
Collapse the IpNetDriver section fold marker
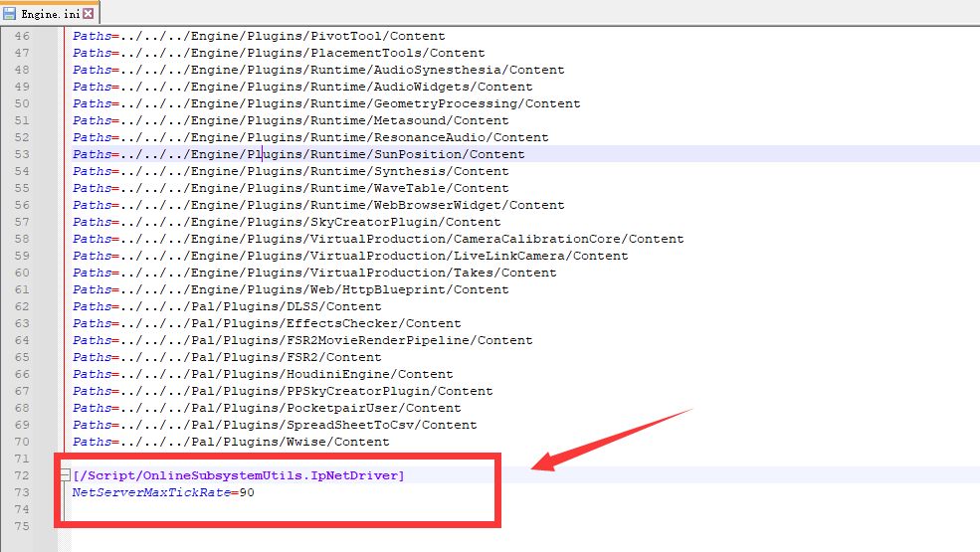65,475
